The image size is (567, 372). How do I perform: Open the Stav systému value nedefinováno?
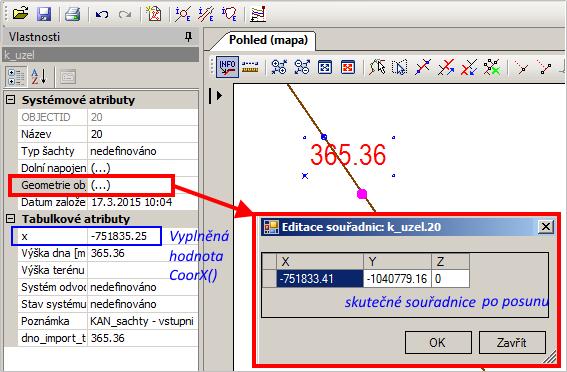point(142,304)
